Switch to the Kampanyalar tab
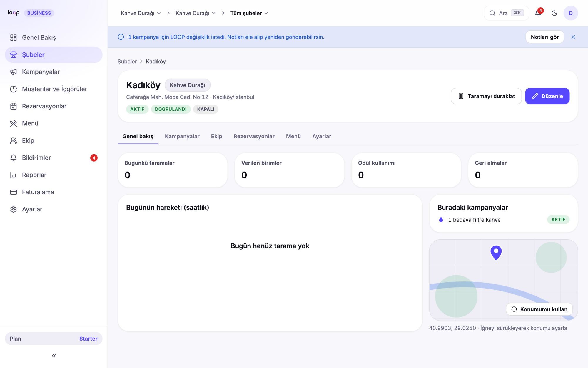The height and width of the screenshot is (368, 588). click(x=182, y=136)
